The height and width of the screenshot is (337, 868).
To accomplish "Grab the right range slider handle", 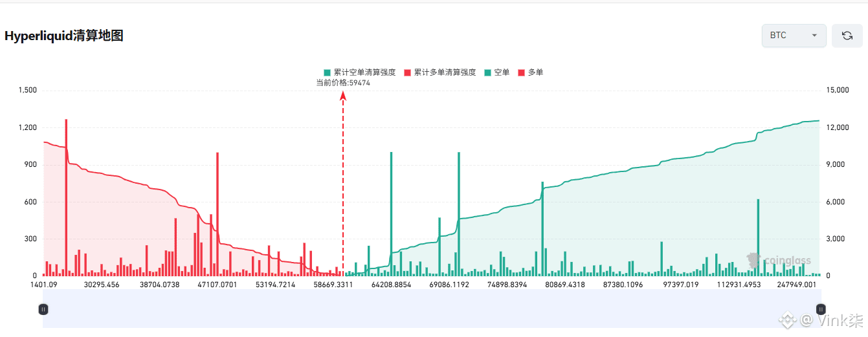I will pyautogui.click(x=821, y=309).
